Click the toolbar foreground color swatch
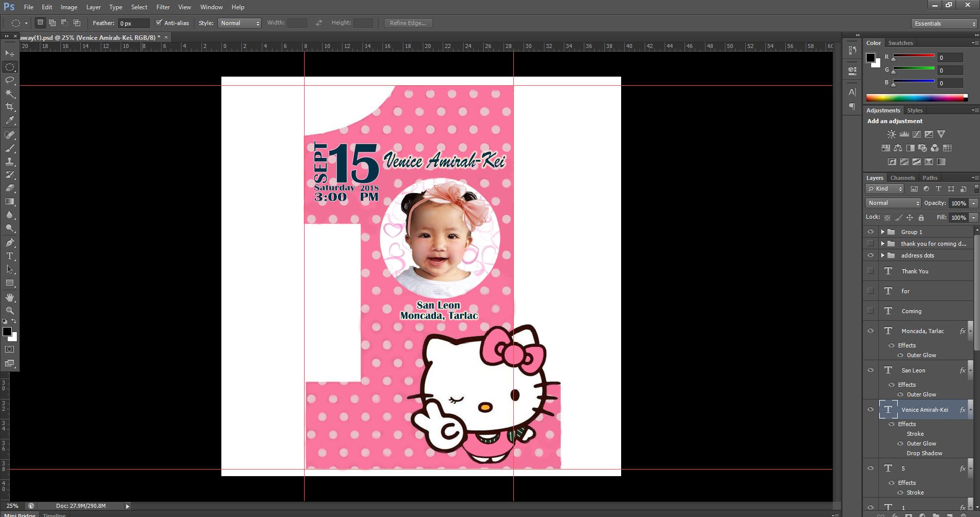The width and height of the screenshot is (980, 517). click(x=7, y=332)
